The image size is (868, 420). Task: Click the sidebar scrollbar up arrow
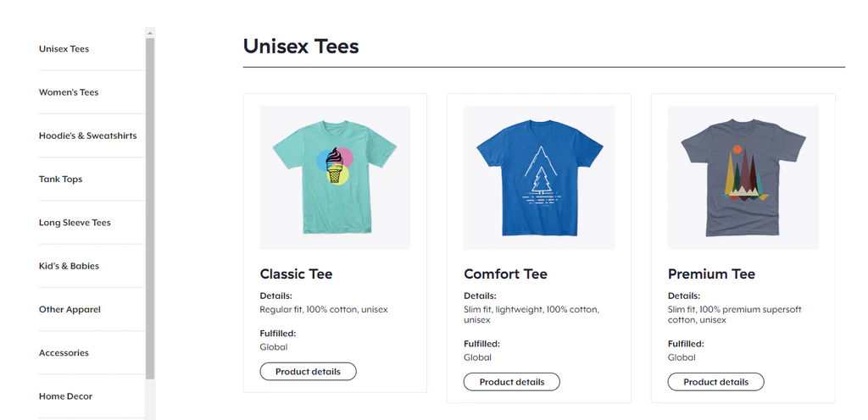150,33
